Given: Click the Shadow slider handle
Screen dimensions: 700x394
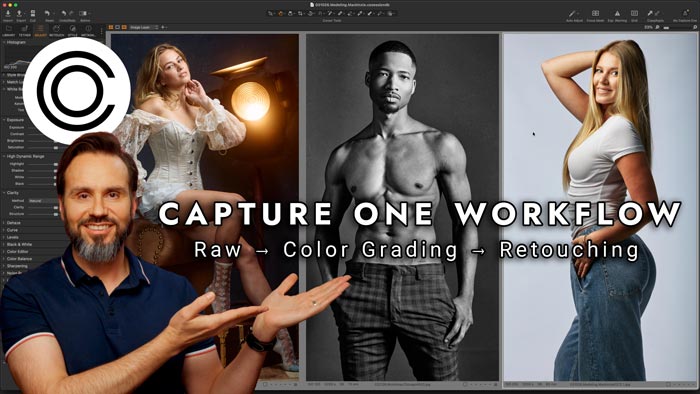Looking at the screenshot, I should pyautogui.click(x=56, y=170).
